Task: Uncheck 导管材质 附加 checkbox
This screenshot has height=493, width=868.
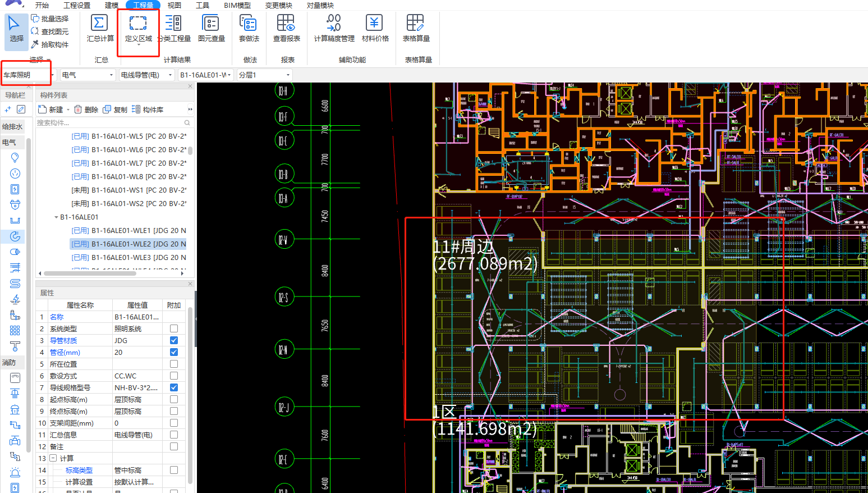Action: (x=174, y=340)
